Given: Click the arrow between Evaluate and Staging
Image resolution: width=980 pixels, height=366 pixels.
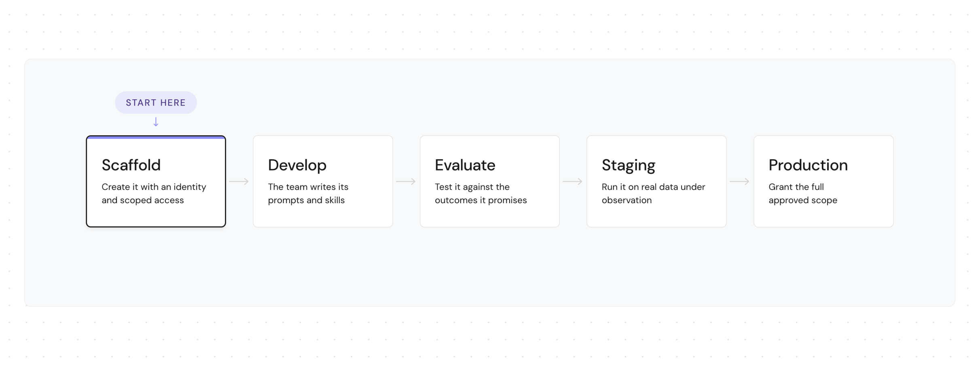Looking at the screenshot, I should tap(573, 181).
